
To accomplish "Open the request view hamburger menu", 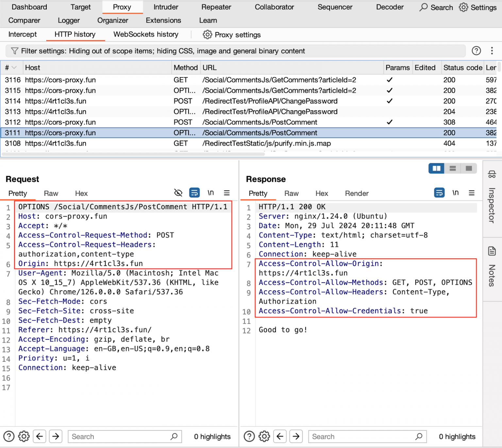I will tap(227, 193).
